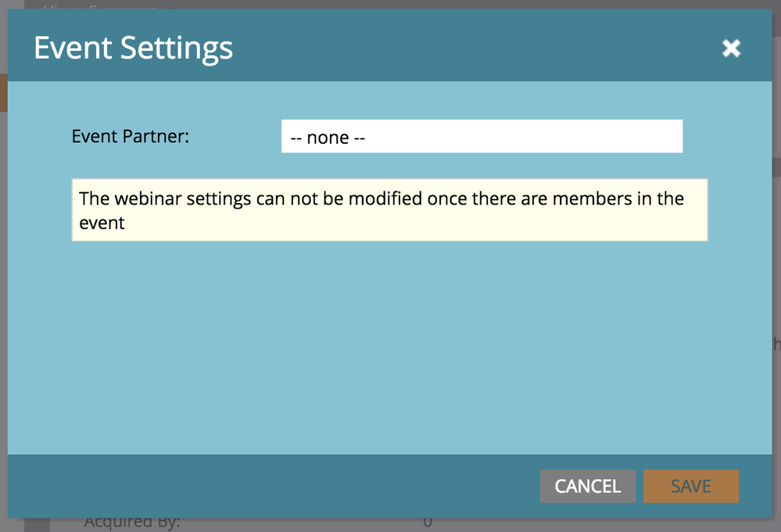Click the footer bar left of CANCEL
The width and height of the screenshot is (781, 532).
[x=274, y=486]
